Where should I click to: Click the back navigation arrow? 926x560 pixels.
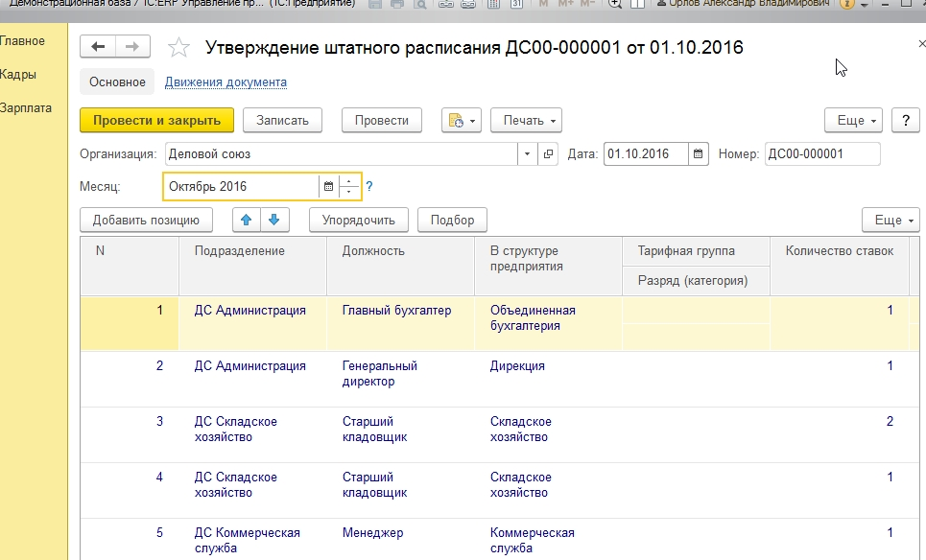pyautogui.click(x=98, y=47)
